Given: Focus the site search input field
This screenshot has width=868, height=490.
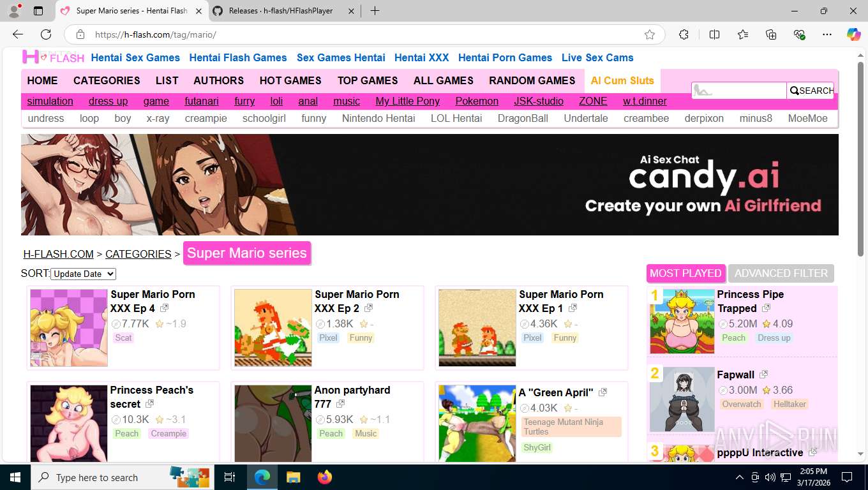Looking at the screenshot, I should [739, 91].
